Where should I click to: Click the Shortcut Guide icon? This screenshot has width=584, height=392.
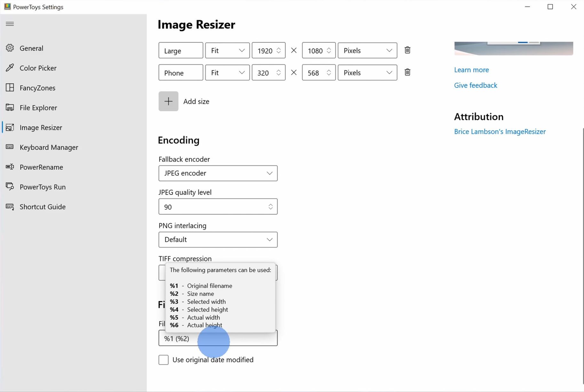point(10,206)
